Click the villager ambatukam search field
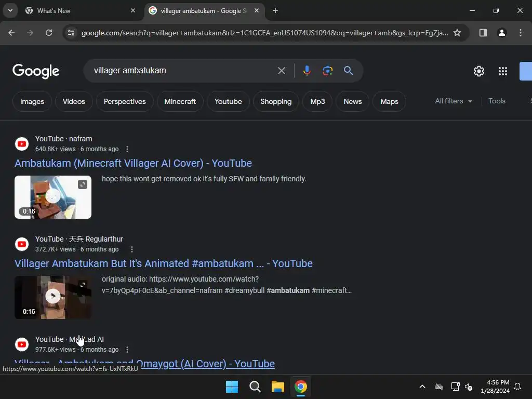Viewport: 532px width, 399px height. click(x=183, y=71)
